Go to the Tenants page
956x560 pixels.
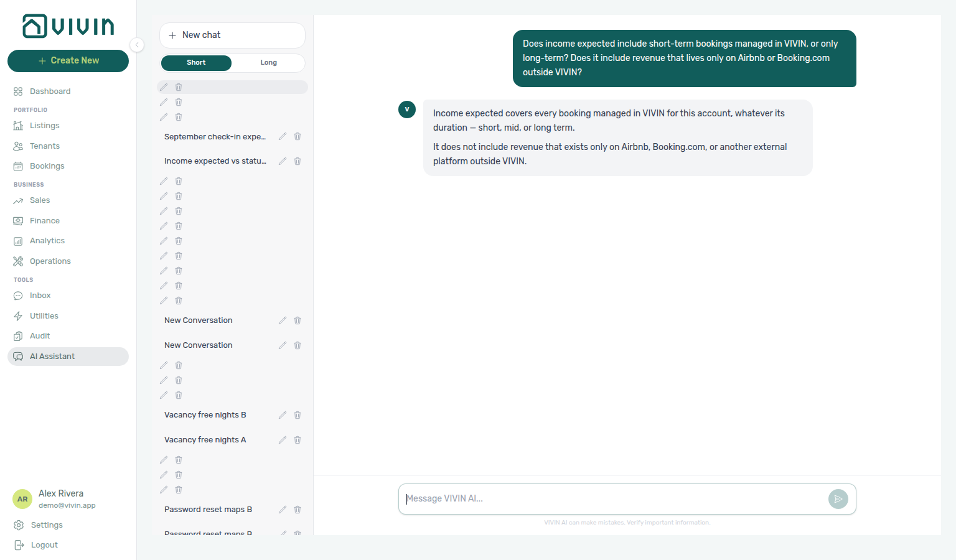click(x=68, y=146)
